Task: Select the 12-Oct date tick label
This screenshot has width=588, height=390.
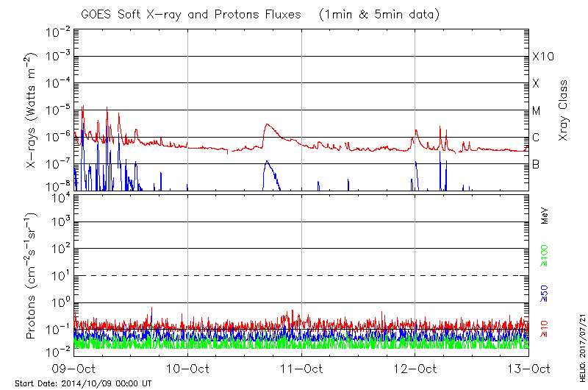Action: pyautogui.click(x=415, y=369)
